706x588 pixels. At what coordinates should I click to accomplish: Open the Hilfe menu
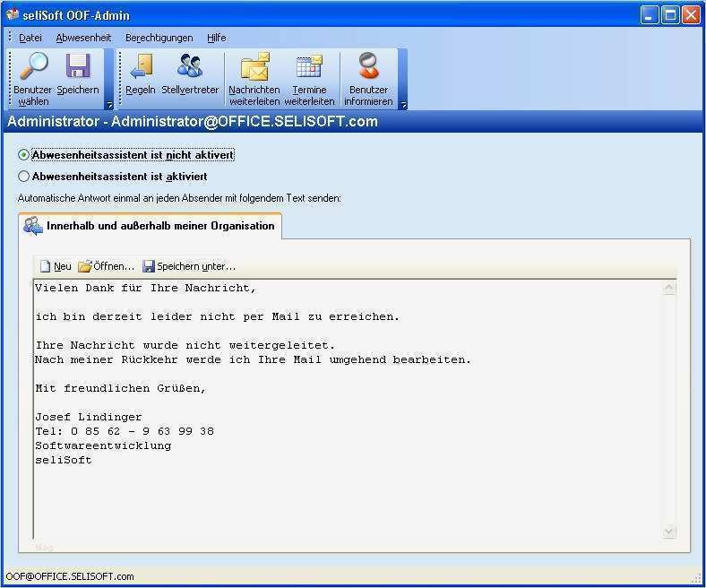point(217,38)
